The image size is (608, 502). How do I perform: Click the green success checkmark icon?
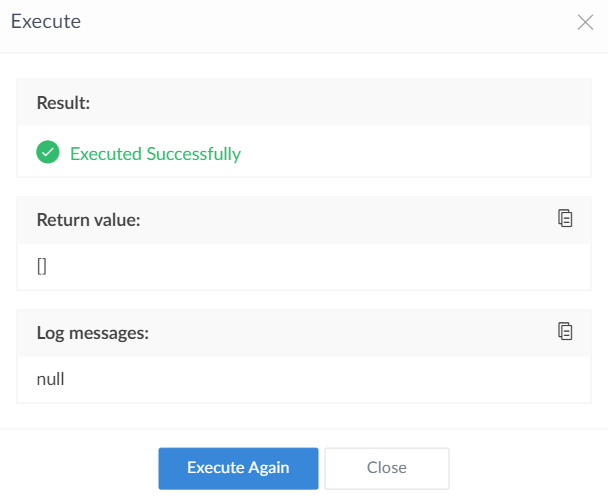pos(47,153)
